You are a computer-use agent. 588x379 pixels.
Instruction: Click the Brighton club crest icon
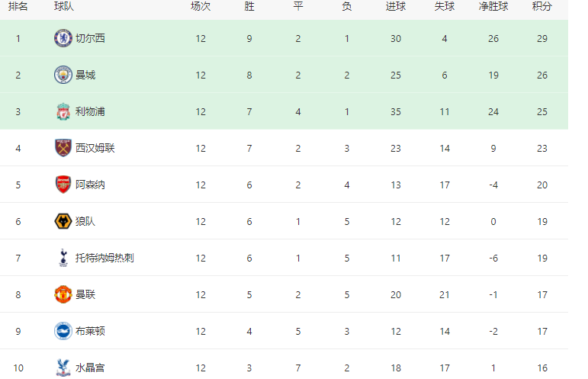coord(63,331)
